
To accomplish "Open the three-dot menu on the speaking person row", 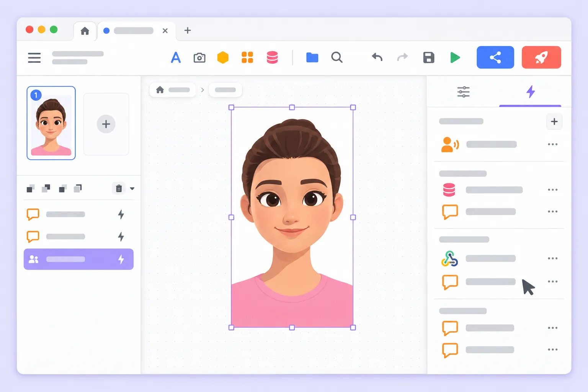I will (x=552, y=144).
